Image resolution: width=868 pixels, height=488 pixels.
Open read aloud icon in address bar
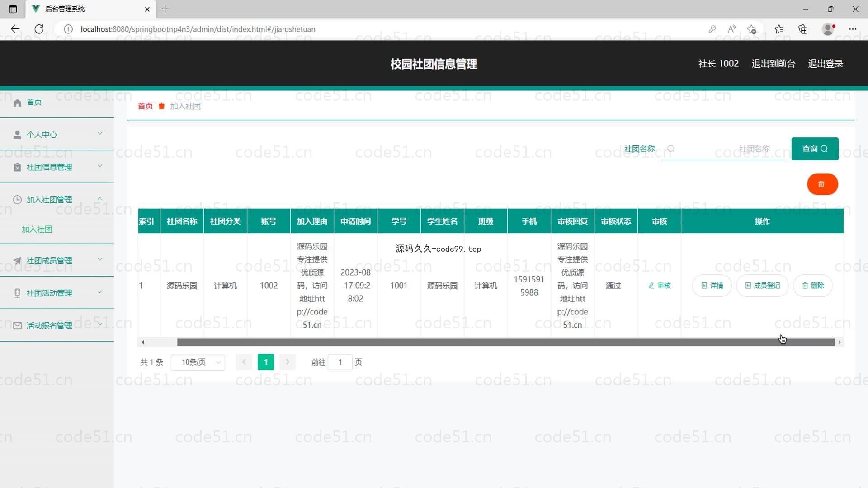click(x=732, y=29)
